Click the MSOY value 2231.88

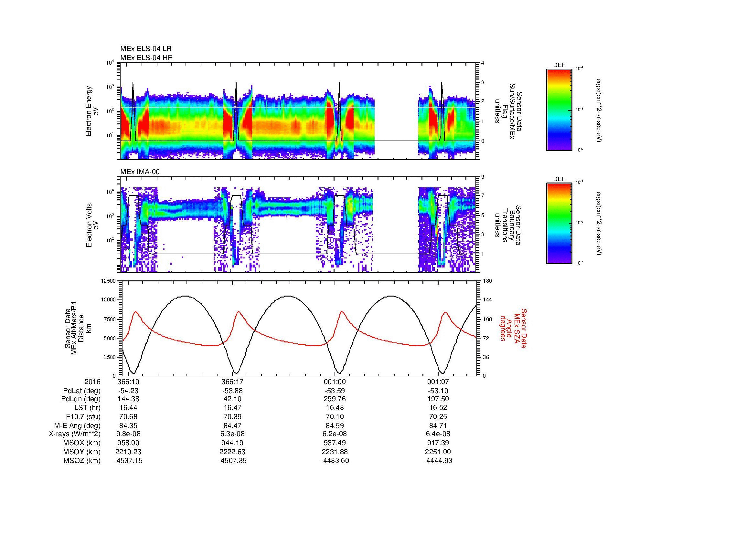pos(335,452)
